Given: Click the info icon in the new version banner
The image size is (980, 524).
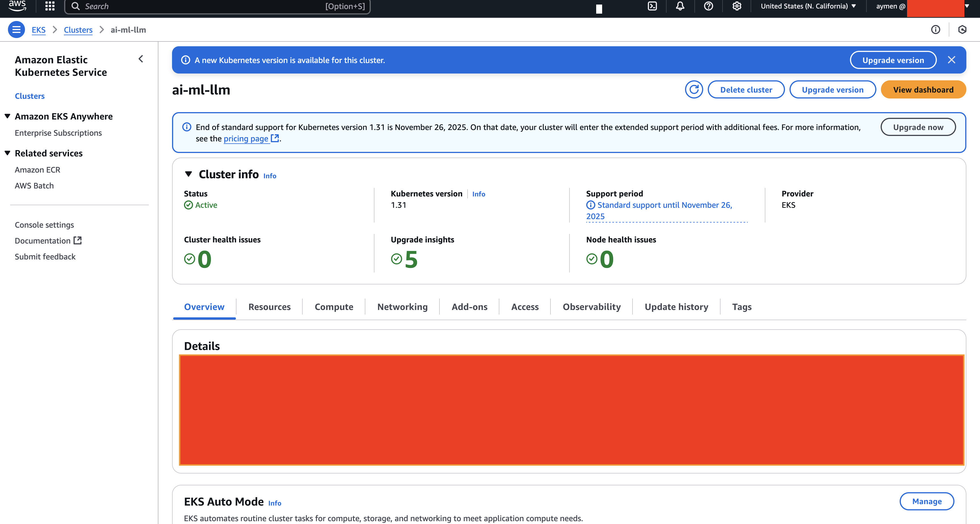Looking at the screenshot, I should pos(186,60).
